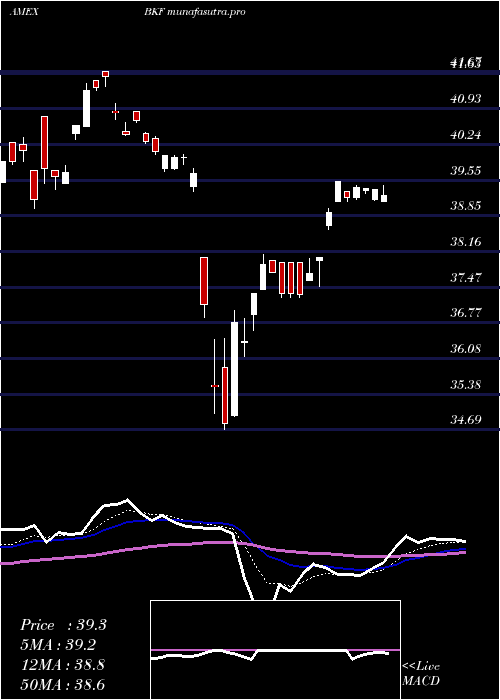Select the 38.85 price level label
The width and height of the screenshot is (500, 700).
pos(466,206)
